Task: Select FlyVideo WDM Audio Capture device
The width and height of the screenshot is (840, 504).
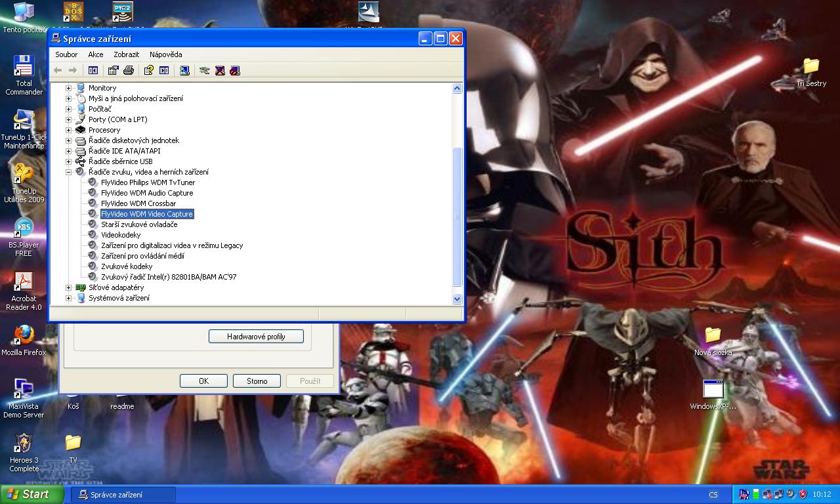Action: tap(146, 193)
